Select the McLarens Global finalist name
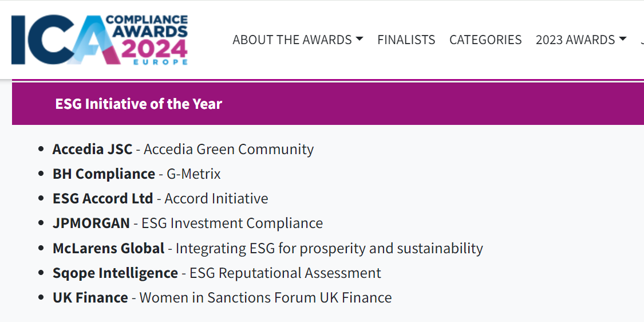Screen dimensions: 644x322 108,248
